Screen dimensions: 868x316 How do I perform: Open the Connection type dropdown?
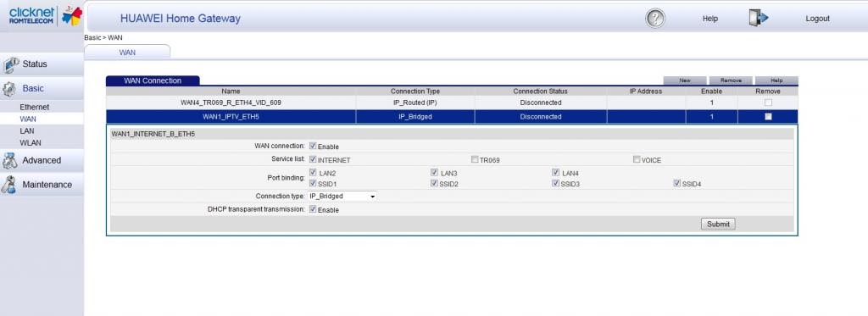pos(342,196)
